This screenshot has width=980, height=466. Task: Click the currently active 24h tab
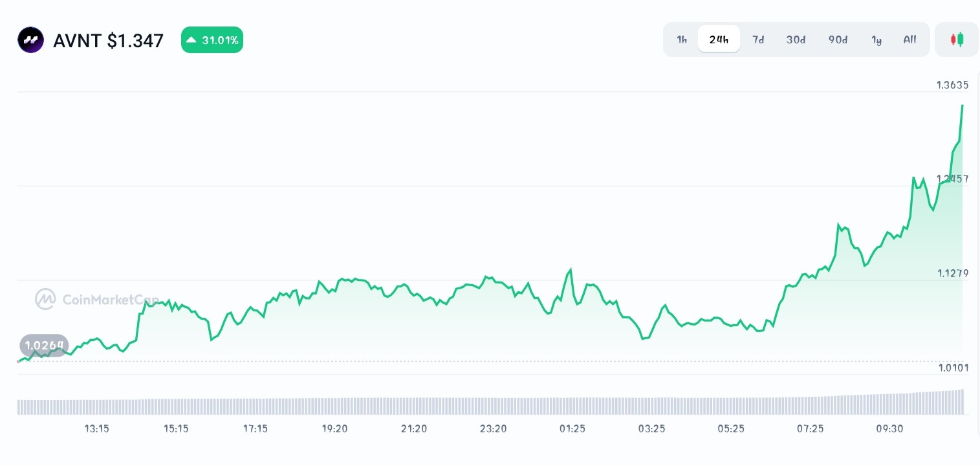(x=719, y=39)
